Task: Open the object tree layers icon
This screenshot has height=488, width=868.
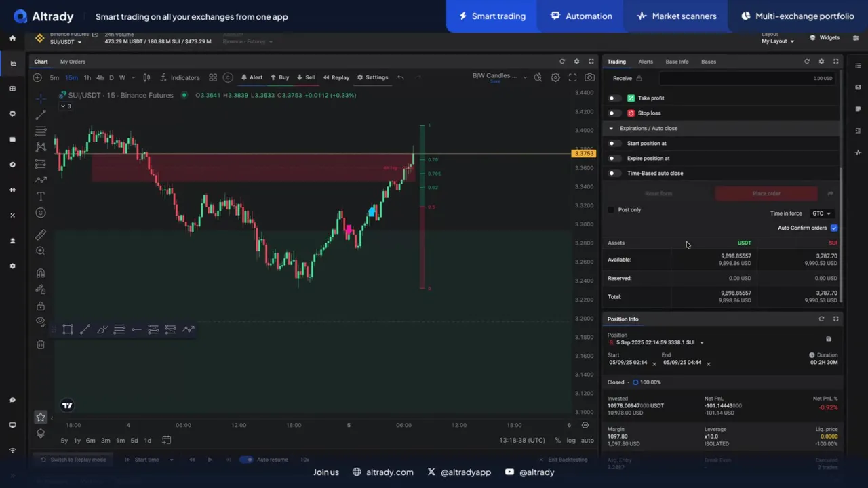Action: point(41,434)
